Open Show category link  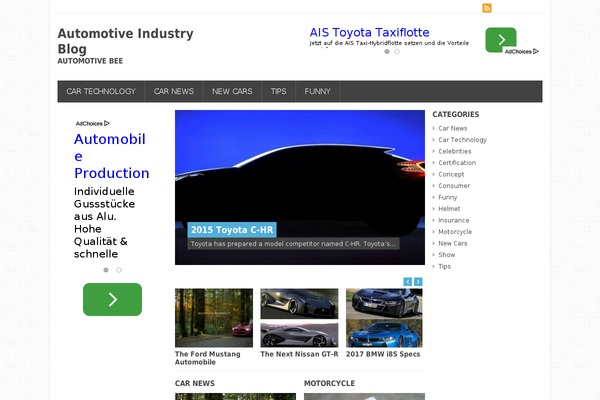pyautogui.click(x=447, y=255)
